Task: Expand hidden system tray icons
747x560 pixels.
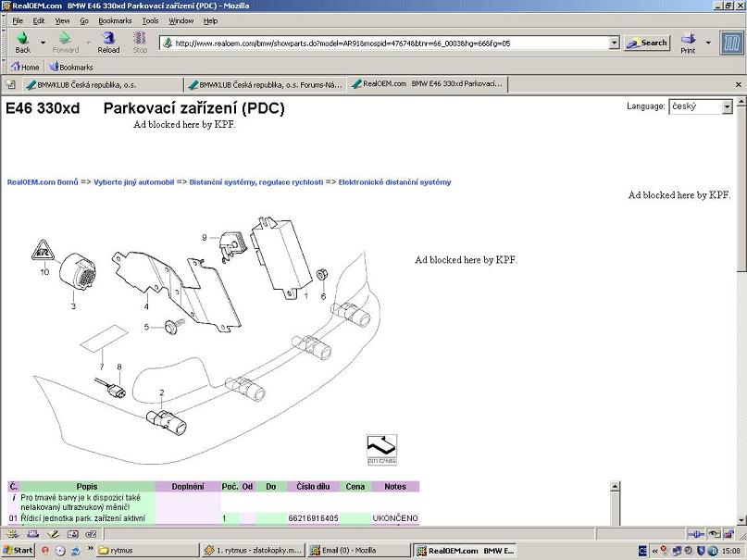Action: click(x=654, y=551)
